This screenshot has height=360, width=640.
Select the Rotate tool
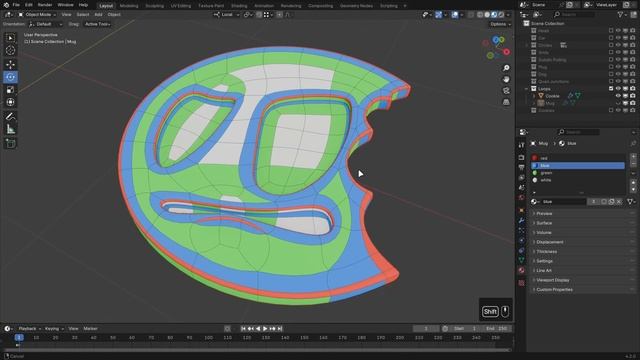(x=10, y=77)
